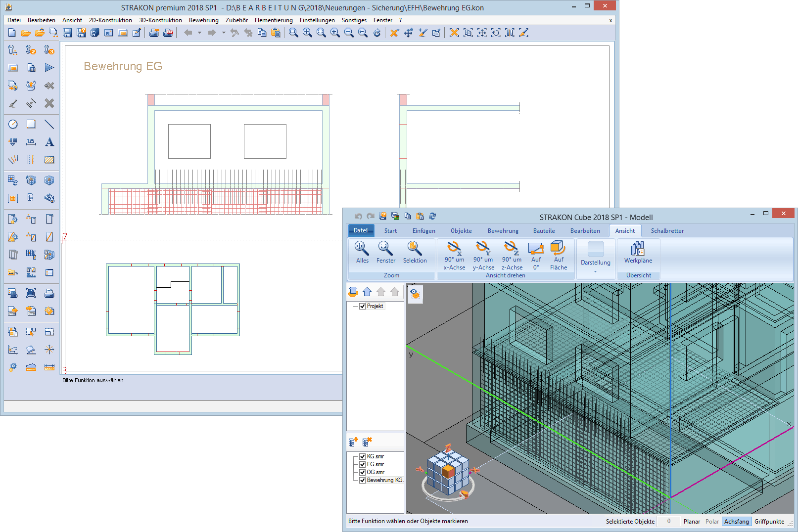Open the forward arrow history dropdown

click(224, 33)
